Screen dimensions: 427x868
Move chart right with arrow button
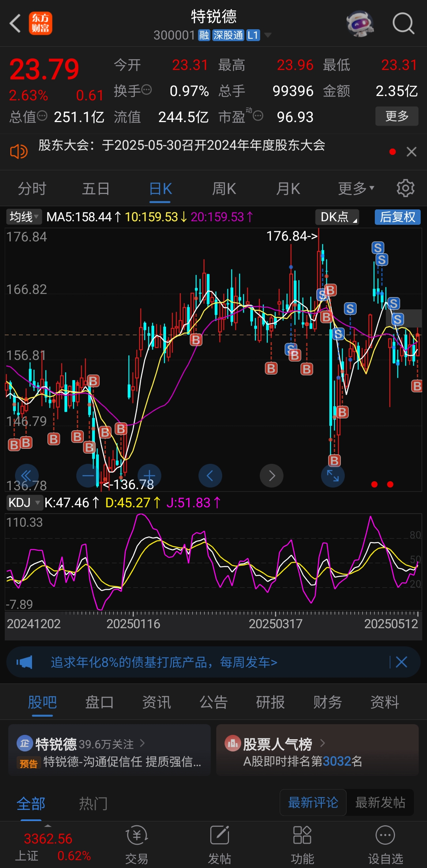[x=272, y=475]
